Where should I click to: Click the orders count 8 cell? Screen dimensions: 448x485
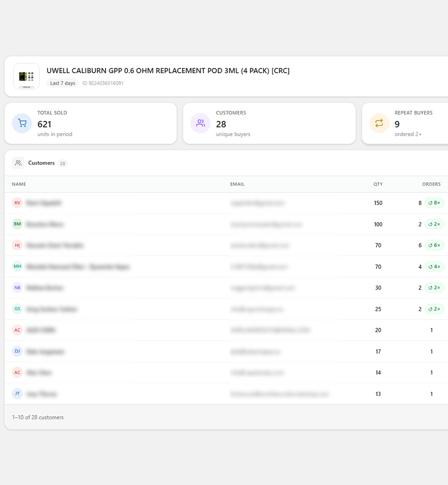tap(420, 203)
